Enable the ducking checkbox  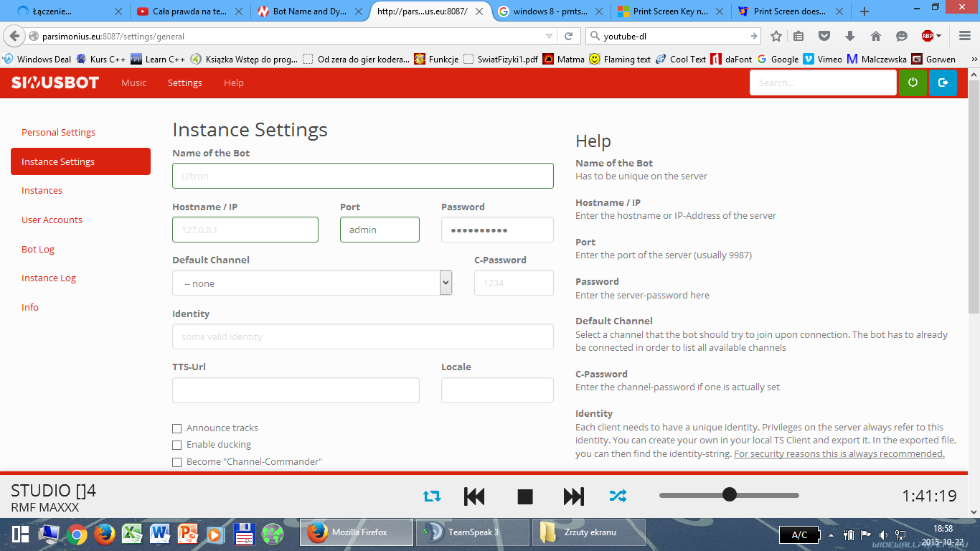(176, 446)
